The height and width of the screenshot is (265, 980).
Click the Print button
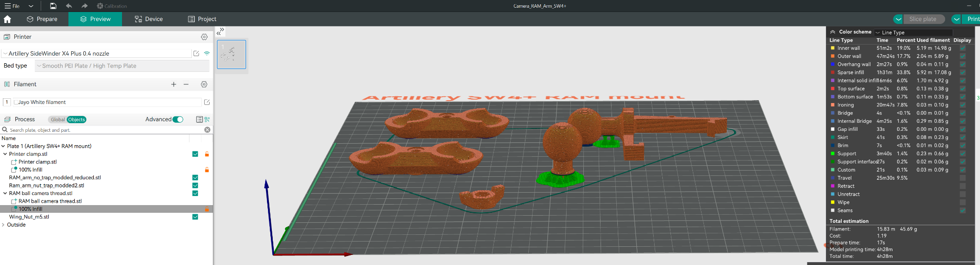click(x=971, y=19)
